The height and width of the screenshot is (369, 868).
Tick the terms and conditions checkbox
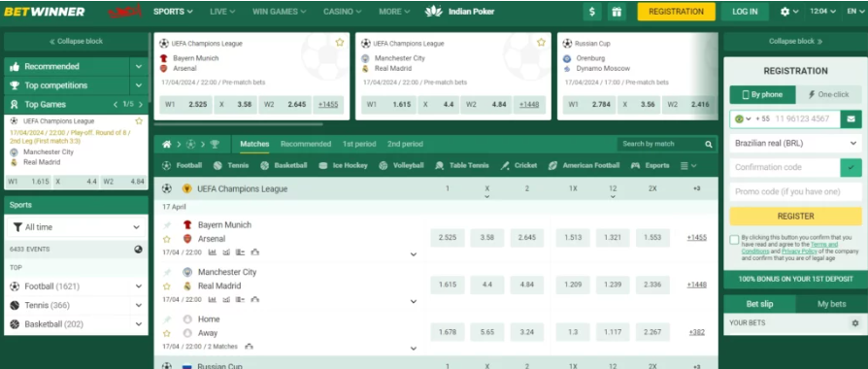(734, 240)
